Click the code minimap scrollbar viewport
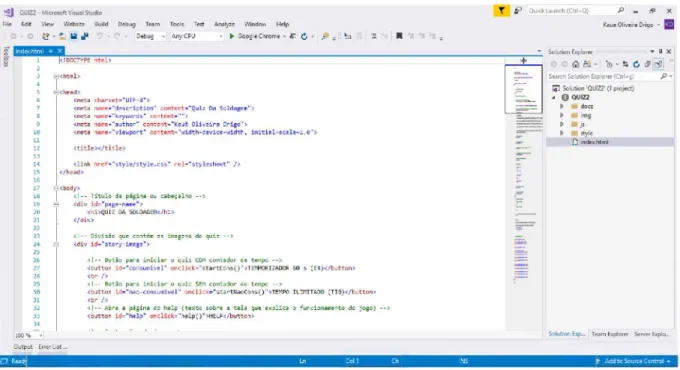This screenshot has height=370, width=680. (x=523, y=89)
